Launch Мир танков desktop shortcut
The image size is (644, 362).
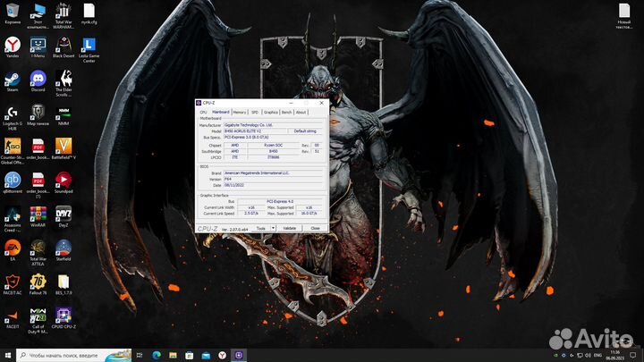[x=38, y=114]
